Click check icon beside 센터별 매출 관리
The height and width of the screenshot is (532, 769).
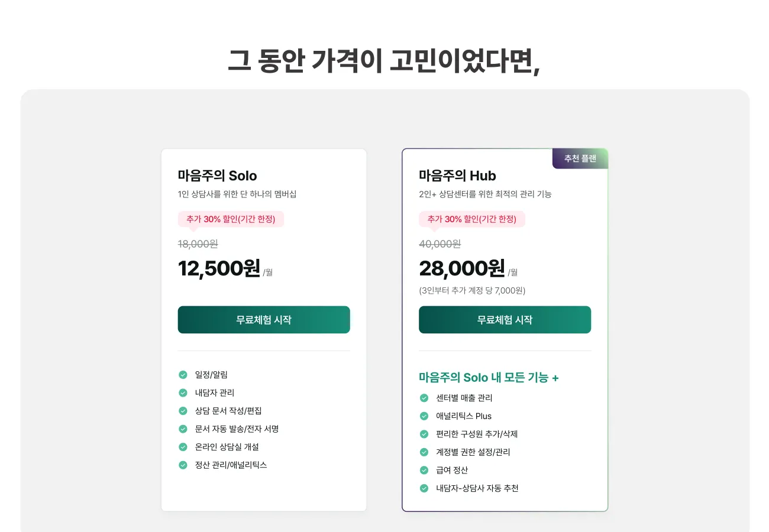click(424, 398)
